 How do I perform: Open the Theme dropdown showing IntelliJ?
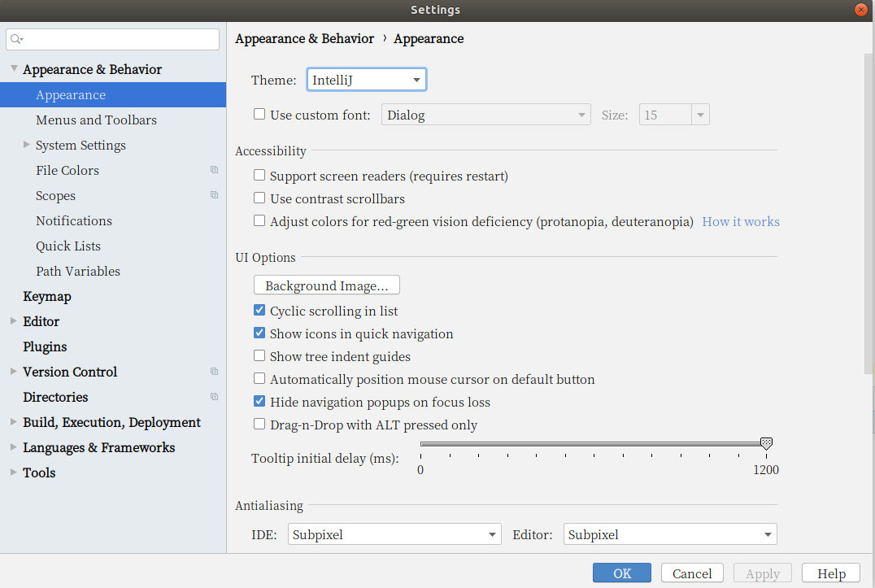(367, 80)
